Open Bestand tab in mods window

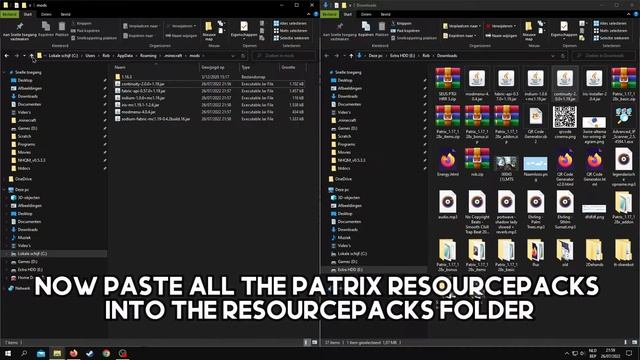[x=9, y=14]
